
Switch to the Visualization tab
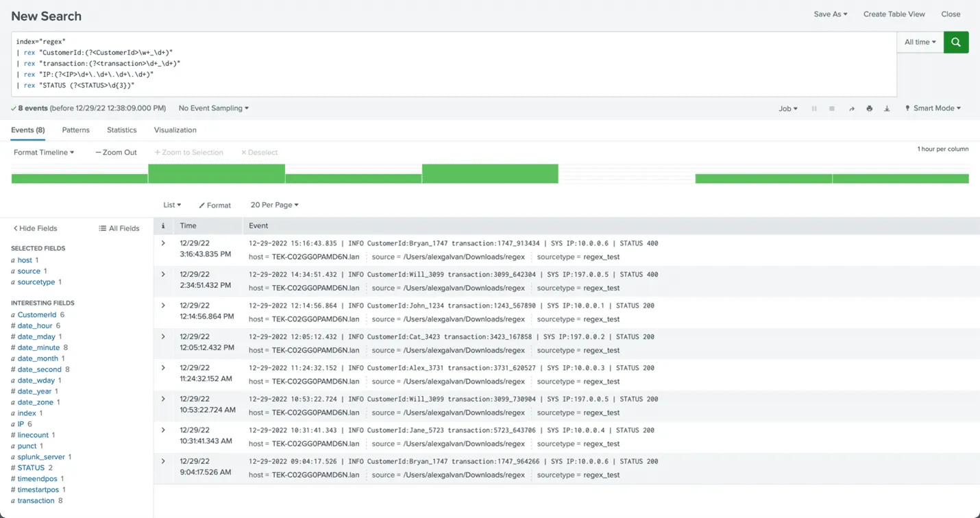175,130
